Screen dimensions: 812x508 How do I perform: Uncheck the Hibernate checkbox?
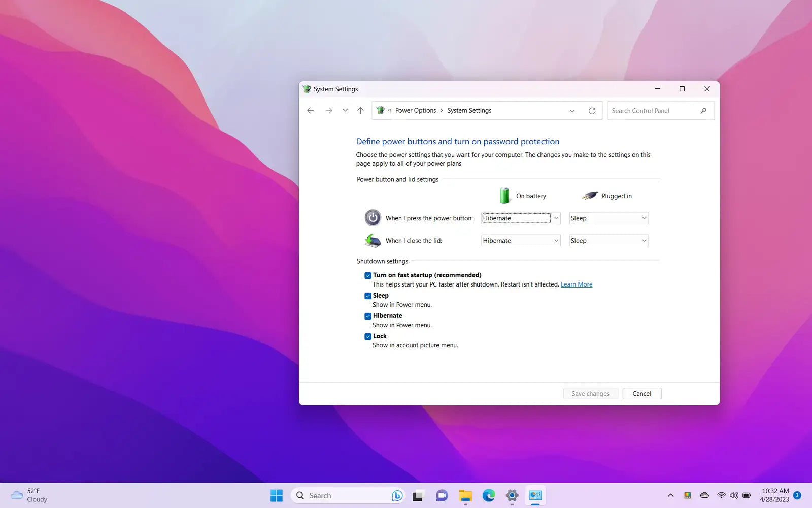coord(368,316)
